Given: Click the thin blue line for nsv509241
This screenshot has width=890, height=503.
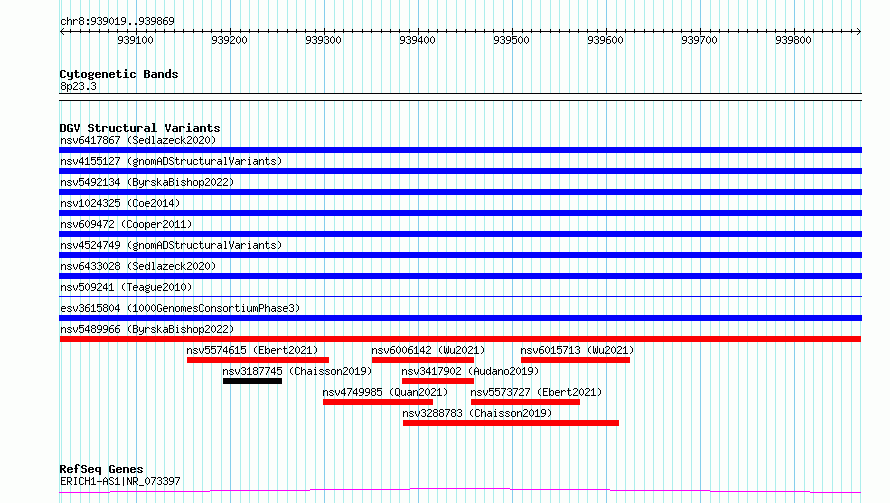Looking at the screenshot, I should click(460, 296).
